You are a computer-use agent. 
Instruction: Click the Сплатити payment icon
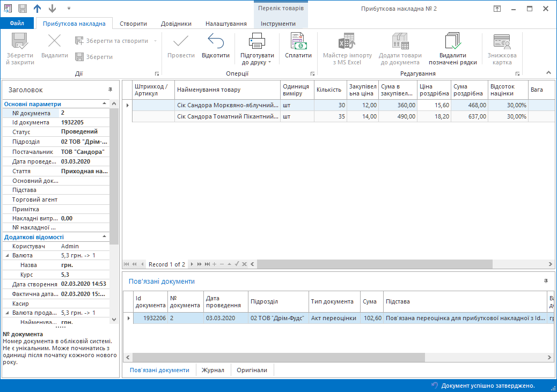point(298,42)
